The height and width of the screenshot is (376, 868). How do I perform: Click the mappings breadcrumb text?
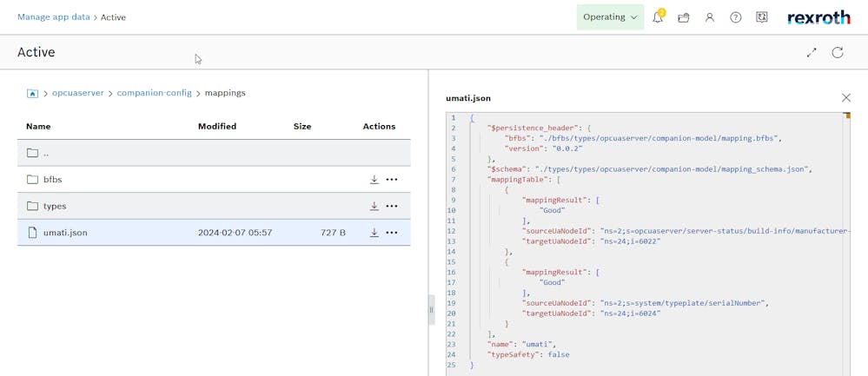coord(225,93)
